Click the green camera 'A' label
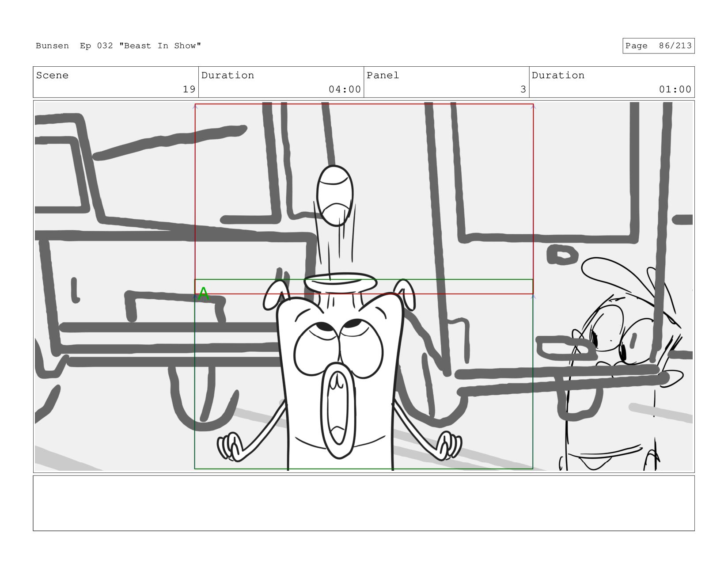Viewport: 728px width, 564px height. [204, 294]
